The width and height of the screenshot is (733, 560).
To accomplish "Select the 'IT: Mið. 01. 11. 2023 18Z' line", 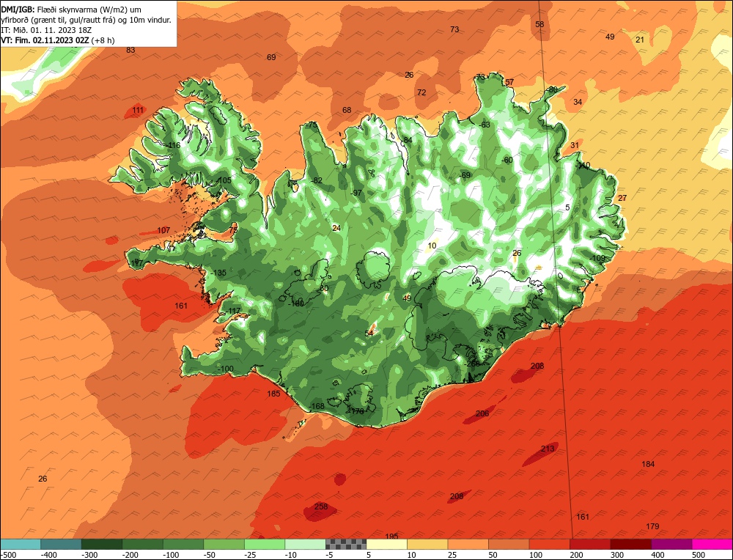I will pos(46,30).
